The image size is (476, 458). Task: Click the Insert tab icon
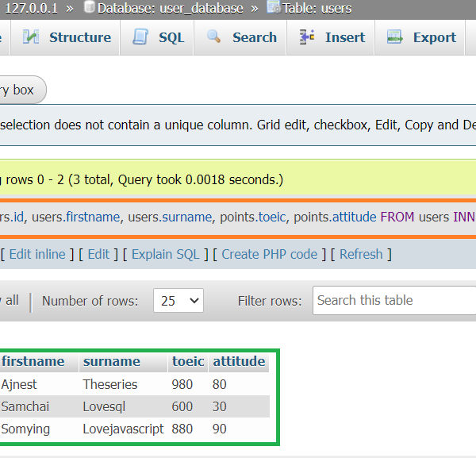point(308,37)
